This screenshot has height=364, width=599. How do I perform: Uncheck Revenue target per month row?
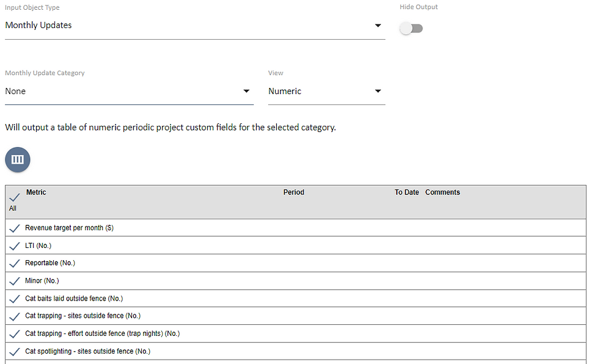pyautogui.click(x=15, y=228)
